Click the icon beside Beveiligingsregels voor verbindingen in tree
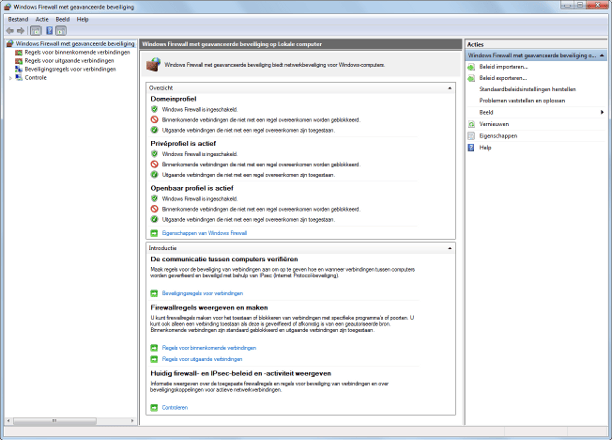This screenshot has height=440, width=612. click(18, 69)
